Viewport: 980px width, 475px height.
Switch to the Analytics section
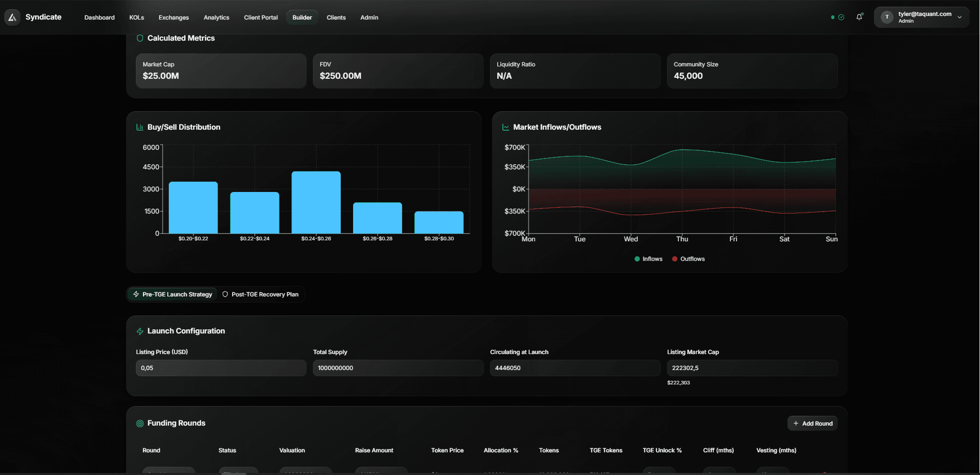tap(216, 17)
